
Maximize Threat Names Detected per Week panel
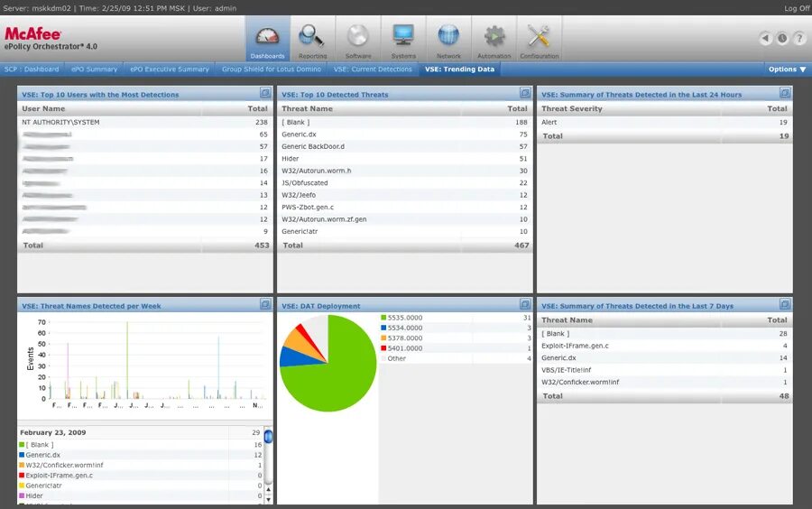[x=265, y=304]
